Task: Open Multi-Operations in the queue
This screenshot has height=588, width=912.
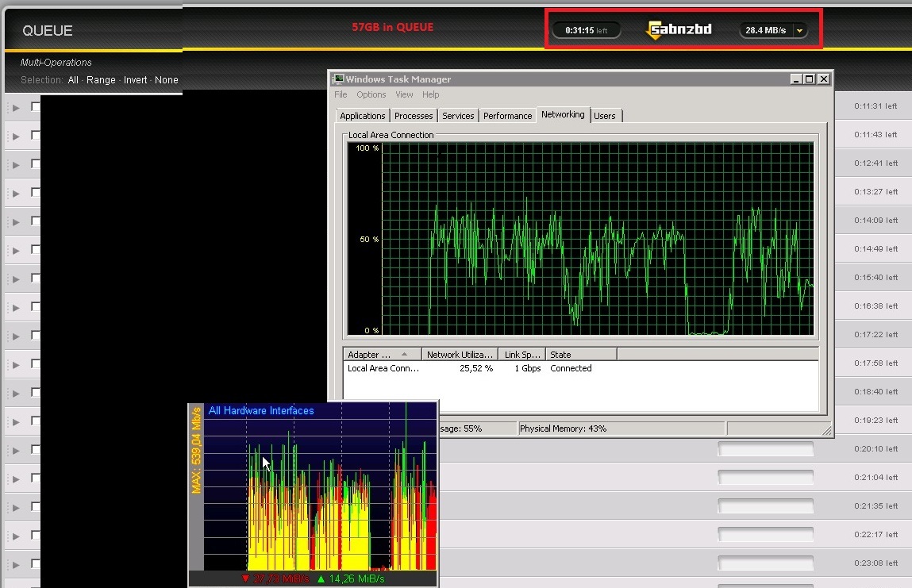Action: [x=56, y=62]
